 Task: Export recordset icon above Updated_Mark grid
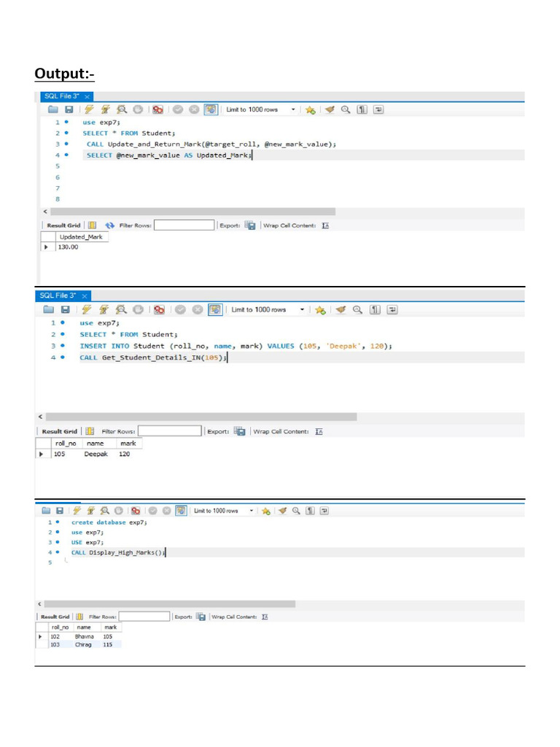251,225
